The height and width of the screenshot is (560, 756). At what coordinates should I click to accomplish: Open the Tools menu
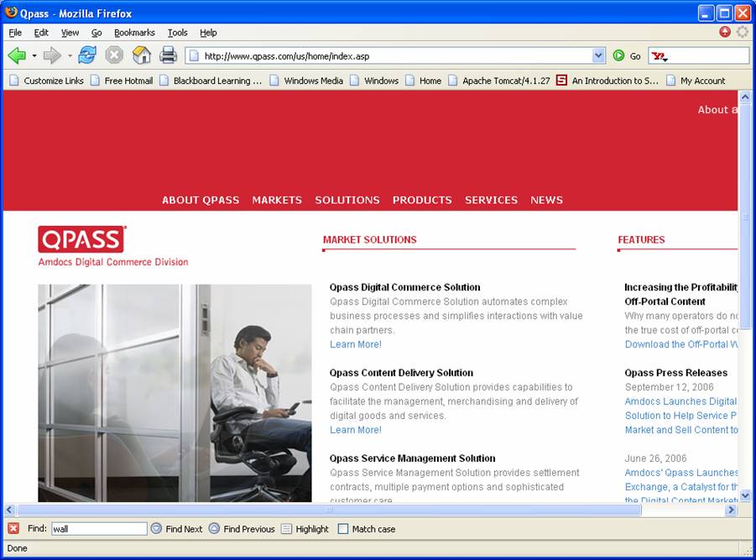coord(177,33)
